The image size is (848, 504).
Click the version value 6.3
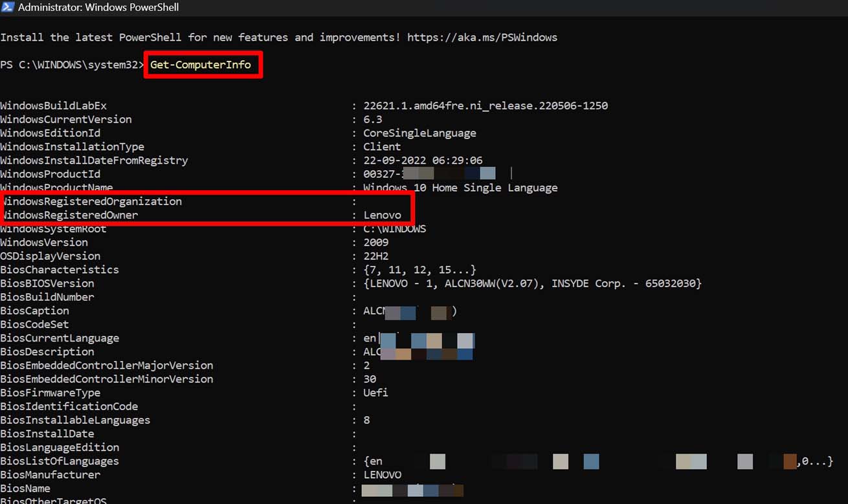(x=373, y=119)
